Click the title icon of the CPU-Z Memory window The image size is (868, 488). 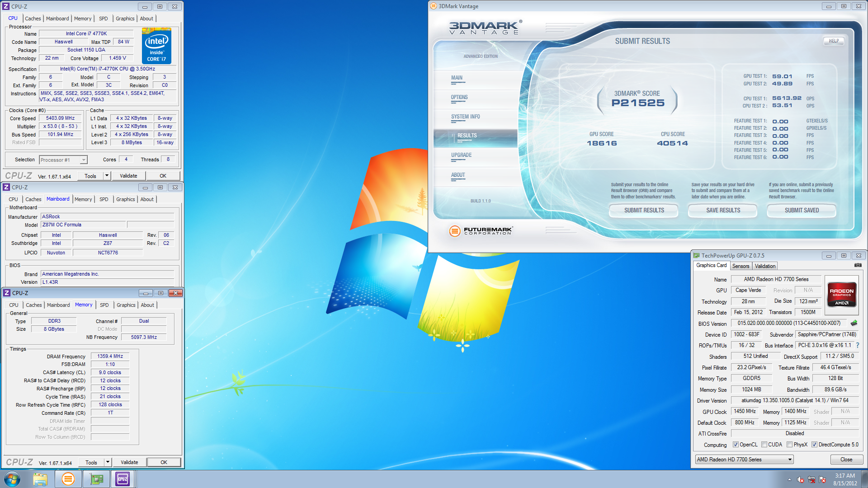(x=7, y=293)
